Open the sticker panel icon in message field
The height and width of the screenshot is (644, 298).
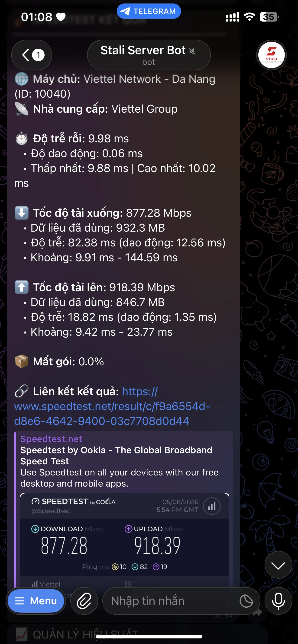click(x=246, y=601)
